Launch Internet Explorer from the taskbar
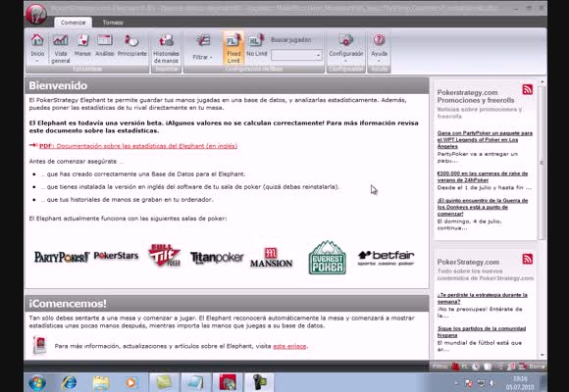569x392 pixels. pyautogui.click(x=70, y=382)
